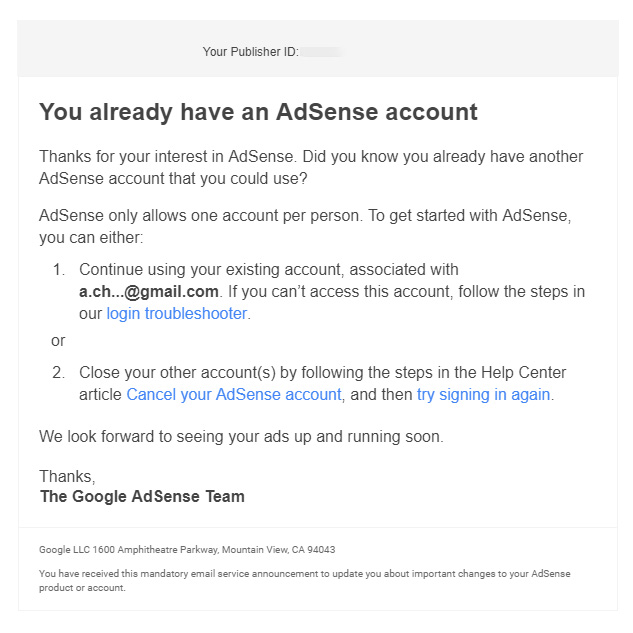Click the 'or' separator between options

(x=58, y=341)
